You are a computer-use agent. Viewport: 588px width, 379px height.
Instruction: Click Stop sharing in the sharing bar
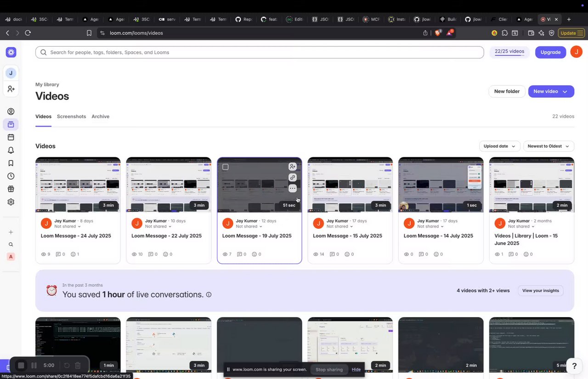(329, 369)
